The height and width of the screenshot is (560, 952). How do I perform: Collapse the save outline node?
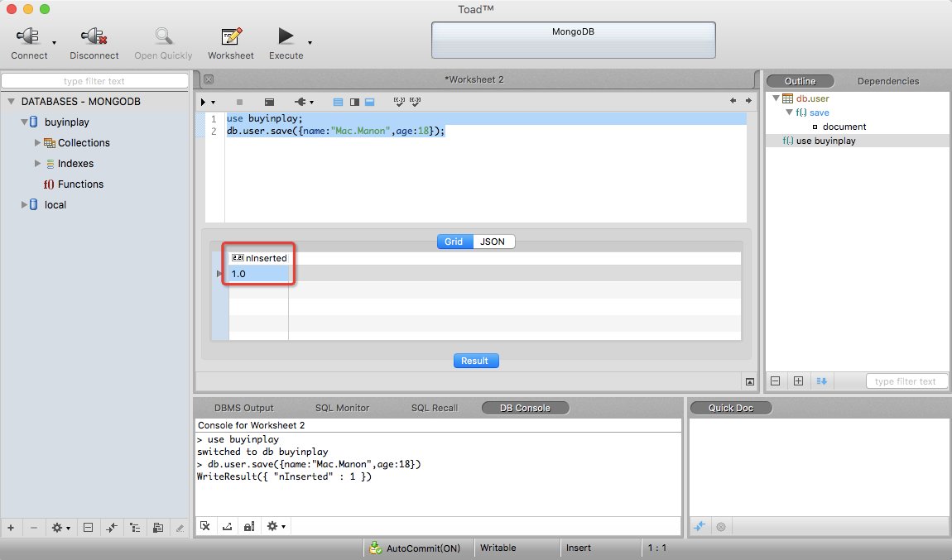click(x=789, y=112)
